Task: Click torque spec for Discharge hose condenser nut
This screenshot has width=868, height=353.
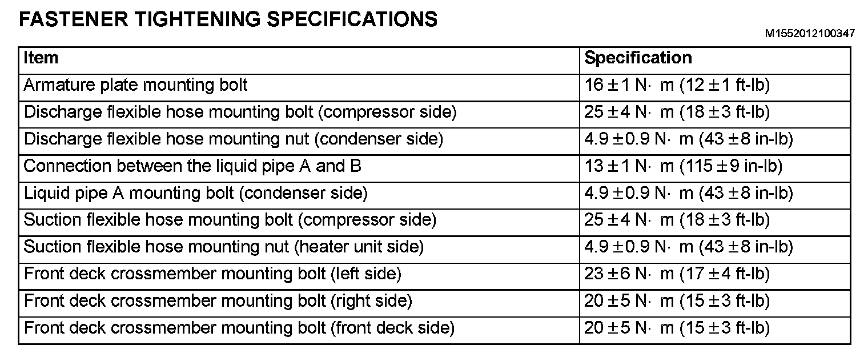Action: (x=689, y=139)
